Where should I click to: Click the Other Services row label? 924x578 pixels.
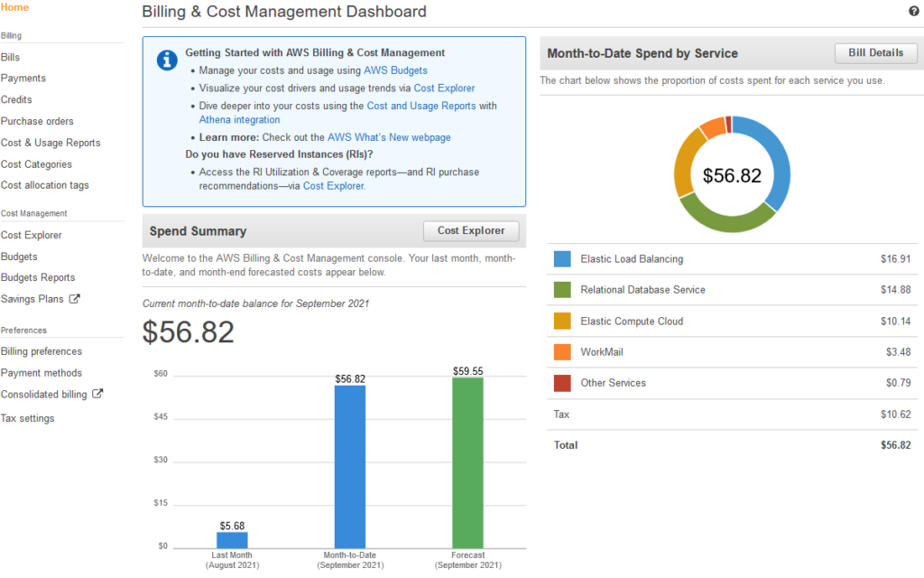click(x=614, y=383)
